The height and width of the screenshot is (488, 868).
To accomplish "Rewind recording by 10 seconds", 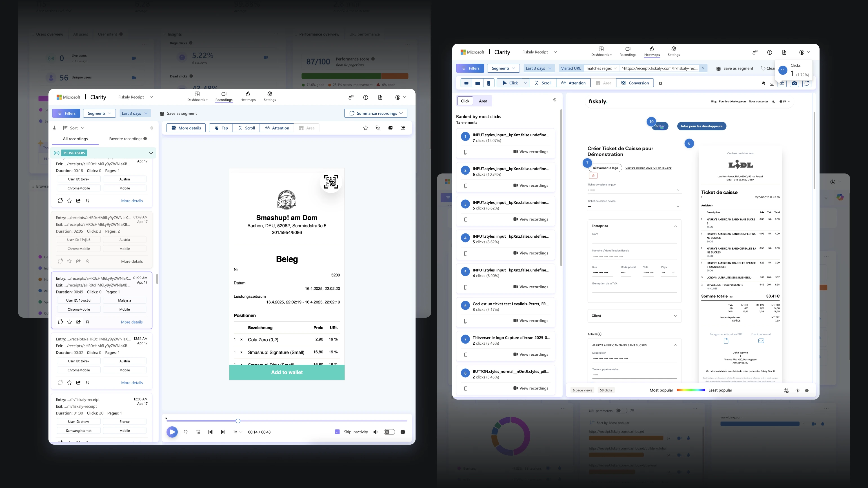I will tap(186, 432).
